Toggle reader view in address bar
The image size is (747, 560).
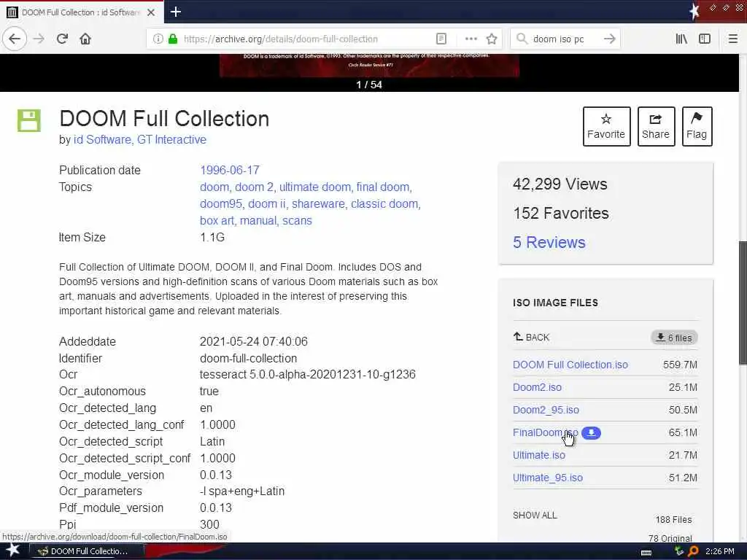tap(441, 39)
